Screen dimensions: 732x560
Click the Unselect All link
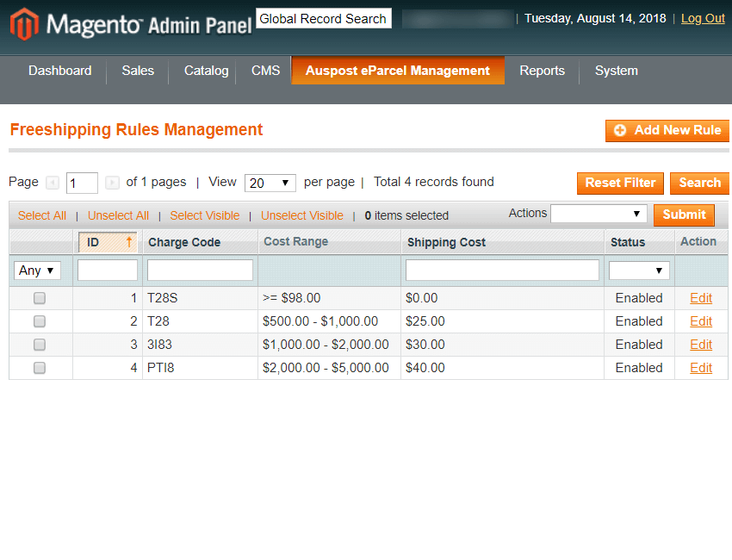(118, 215)
